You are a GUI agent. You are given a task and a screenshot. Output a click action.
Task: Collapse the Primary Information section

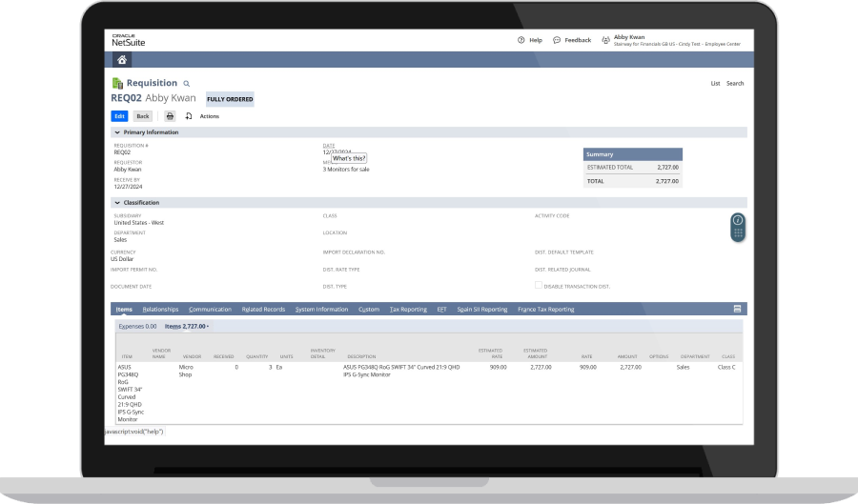pyautogui.click(x=117, y=132)
